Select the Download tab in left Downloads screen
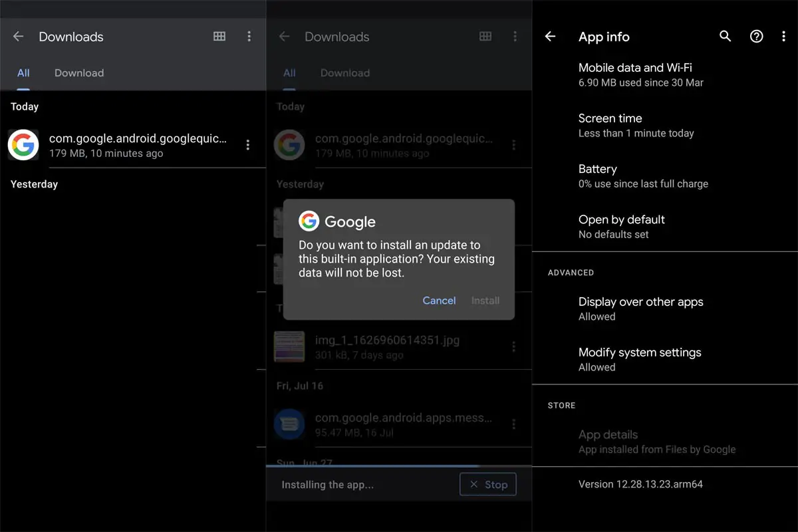 [x=79, y=73]
